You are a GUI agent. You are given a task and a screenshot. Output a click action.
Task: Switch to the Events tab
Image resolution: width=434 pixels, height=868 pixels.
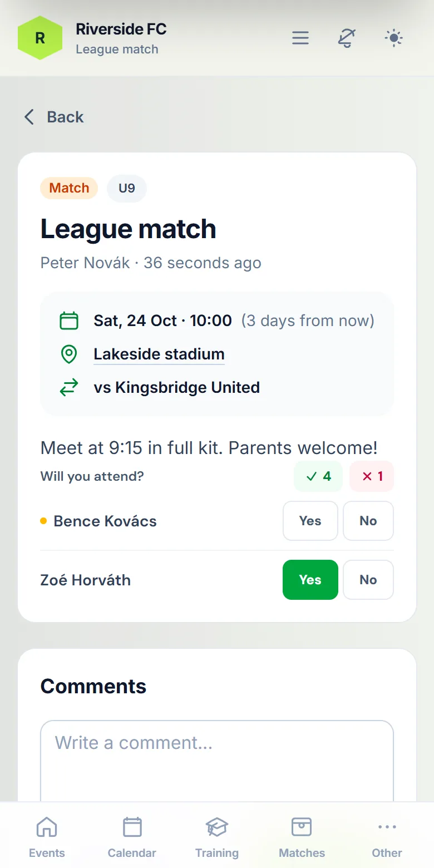47,837
